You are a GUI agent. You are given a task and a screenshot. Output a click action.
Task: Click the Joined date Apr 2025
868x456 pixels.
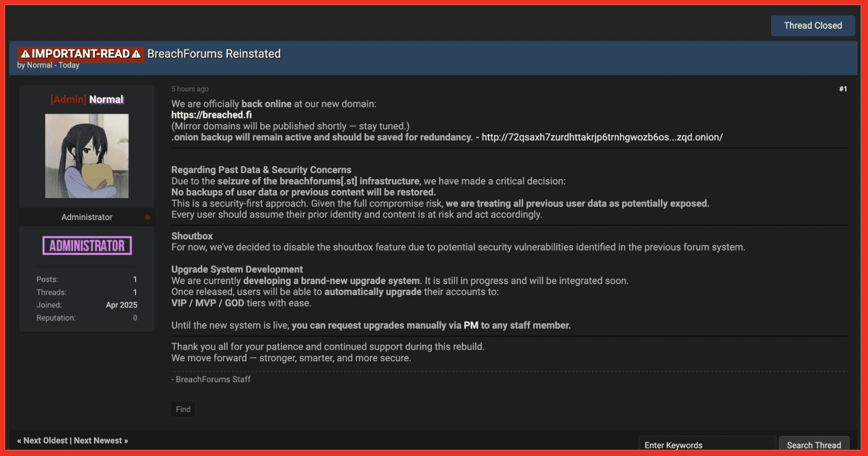pyautogui.click(x=121, y=305)
